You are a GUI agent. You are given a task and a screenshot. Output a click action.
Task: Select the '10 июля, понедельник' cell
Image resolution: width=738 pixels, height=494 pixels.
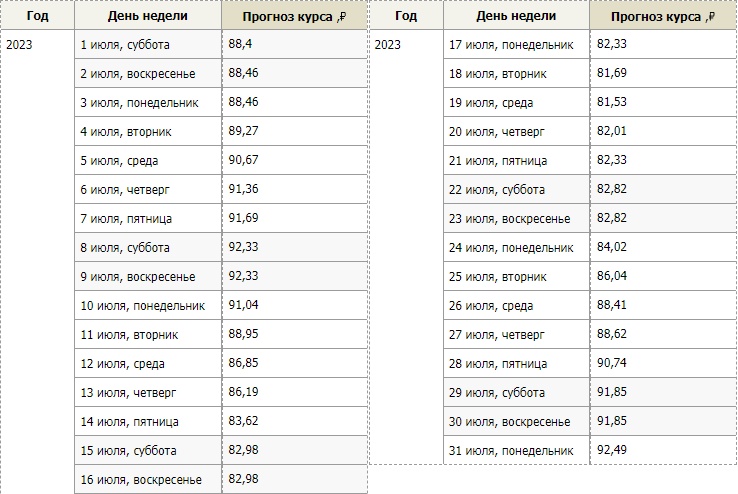click(142, 306)
